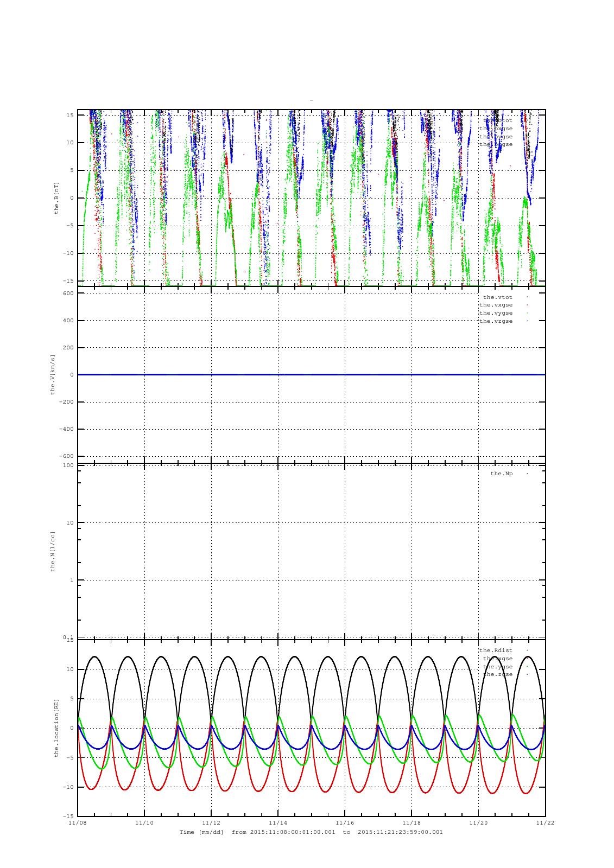
Task: Click the 11/14 date tick label
Action: [x=278, y=822]
